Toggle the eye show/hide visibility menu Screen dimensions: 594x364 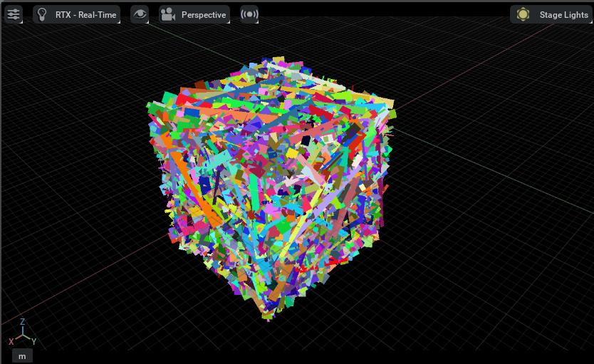click(140, 14)
